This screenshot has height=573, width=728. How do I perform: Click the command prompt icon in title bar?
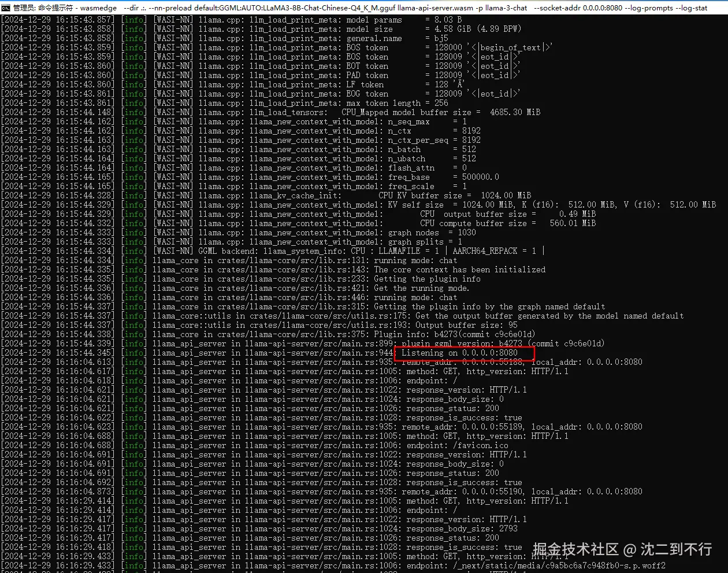(6, 8)
